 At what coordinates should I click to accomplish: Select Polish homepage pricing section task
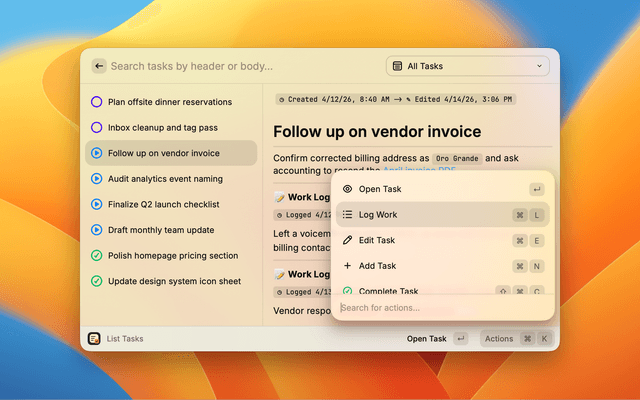tap(171, 256)
